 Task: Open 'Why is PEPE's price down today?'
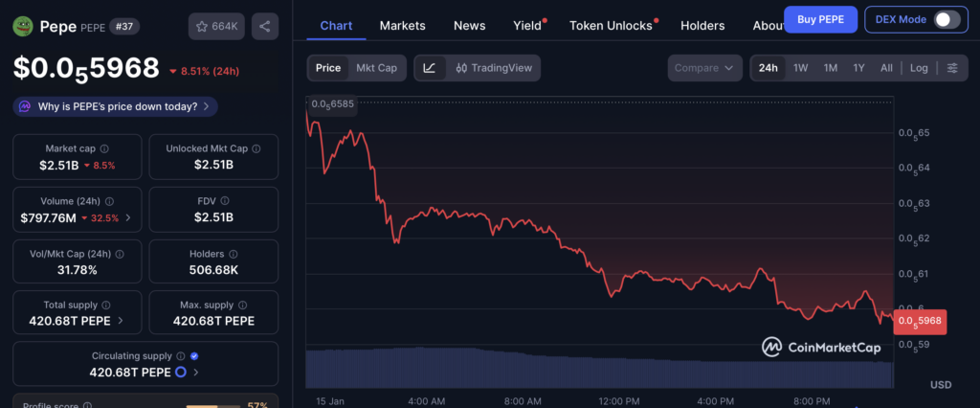(116, 106)
